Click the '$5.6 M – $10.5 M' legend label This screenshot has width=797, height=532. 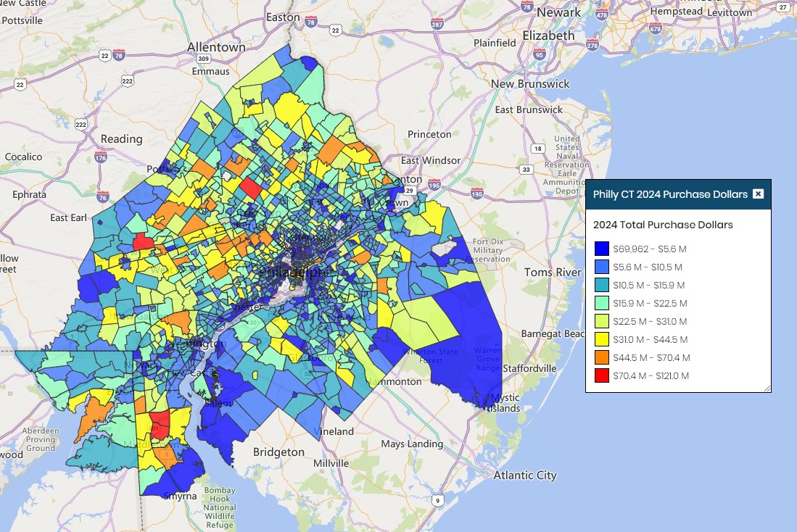[648, 267]
